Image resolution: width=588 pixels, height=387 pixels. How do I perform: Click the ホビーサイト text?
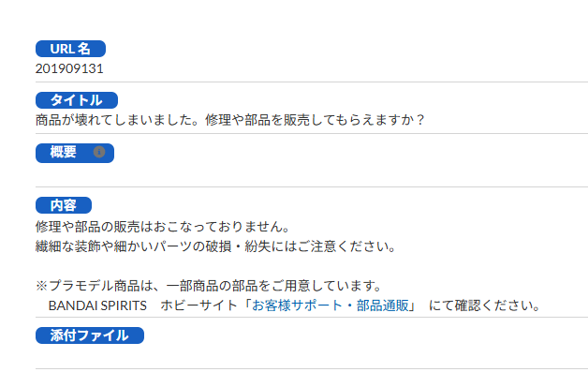tap(198, 305)
